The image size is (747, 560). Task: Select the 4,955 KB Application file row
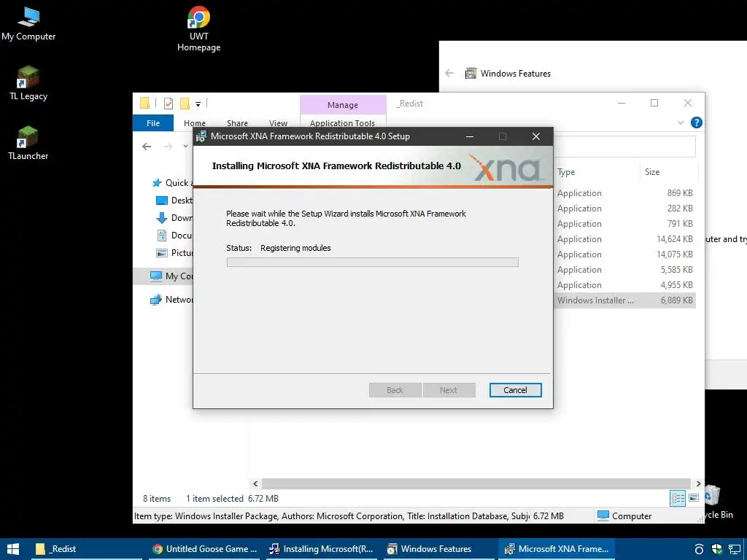point(624,285)
